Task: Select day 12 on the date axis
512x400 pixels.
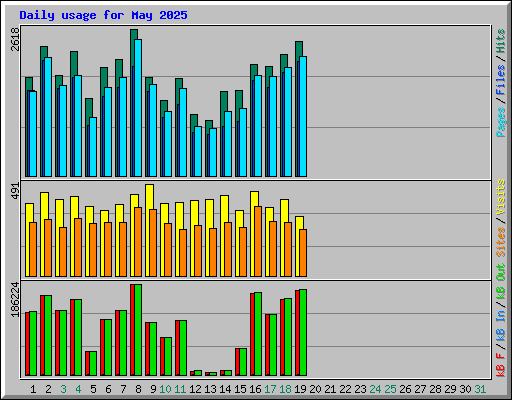Action: pyautogui.click(x=195, y=389)
